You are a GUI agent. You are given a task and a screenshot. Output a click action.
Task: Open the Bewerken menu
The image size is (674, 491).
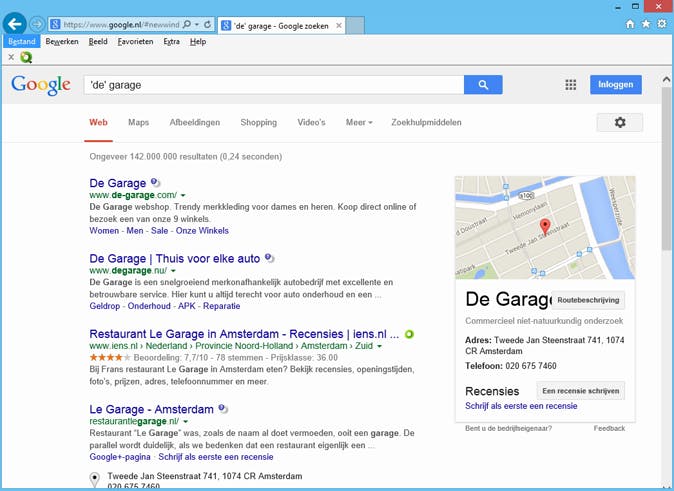(x=62, y=41)
